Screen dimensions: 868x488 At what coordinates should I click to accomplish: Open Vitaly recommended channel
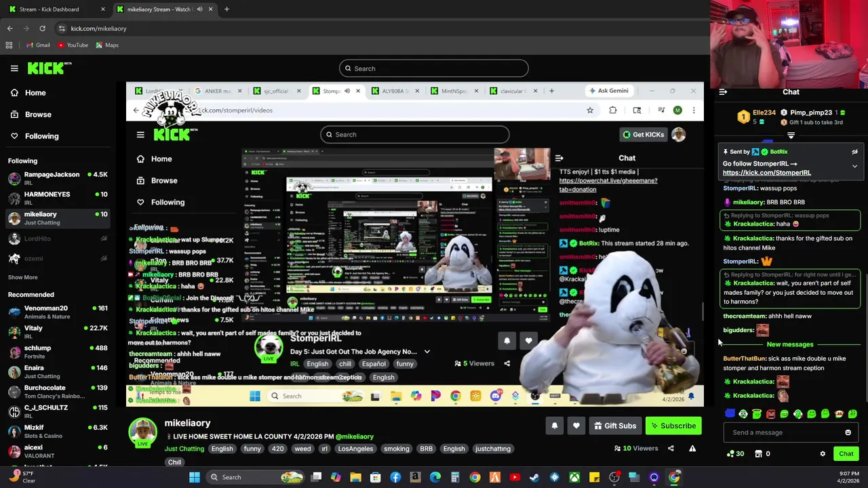point(58,331)
